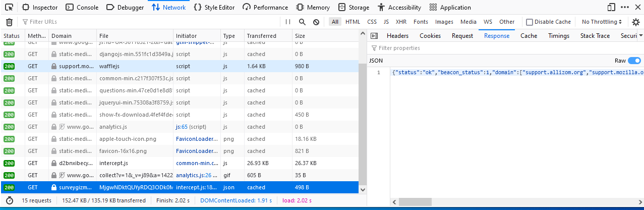This screenshot has height=210, width=644.
Task: Click the element picker icon
Action: point(9,8)
